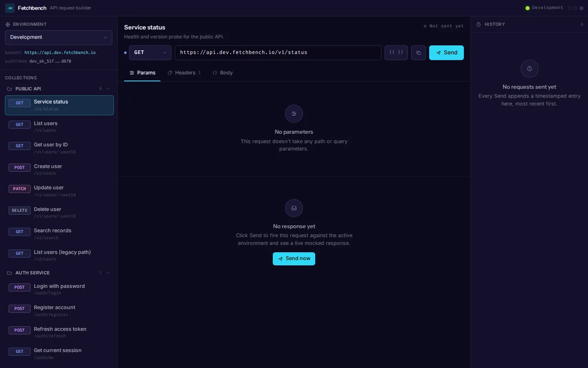This screenshot has height=368, width=588.
Task: Click the COLLECTIONS section label
Action: point(21,78)
